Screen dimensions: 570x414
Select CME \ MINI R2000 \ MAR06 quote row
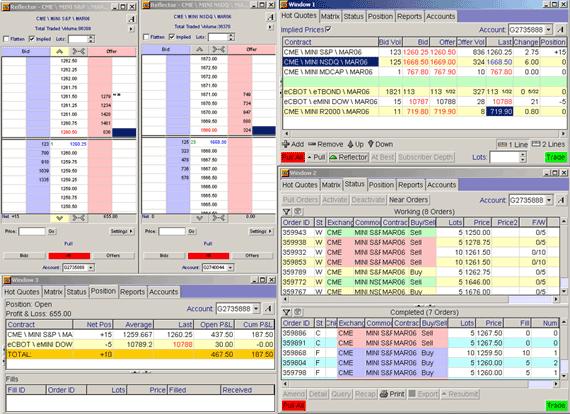pyautogui.click(x=425, y=112)
